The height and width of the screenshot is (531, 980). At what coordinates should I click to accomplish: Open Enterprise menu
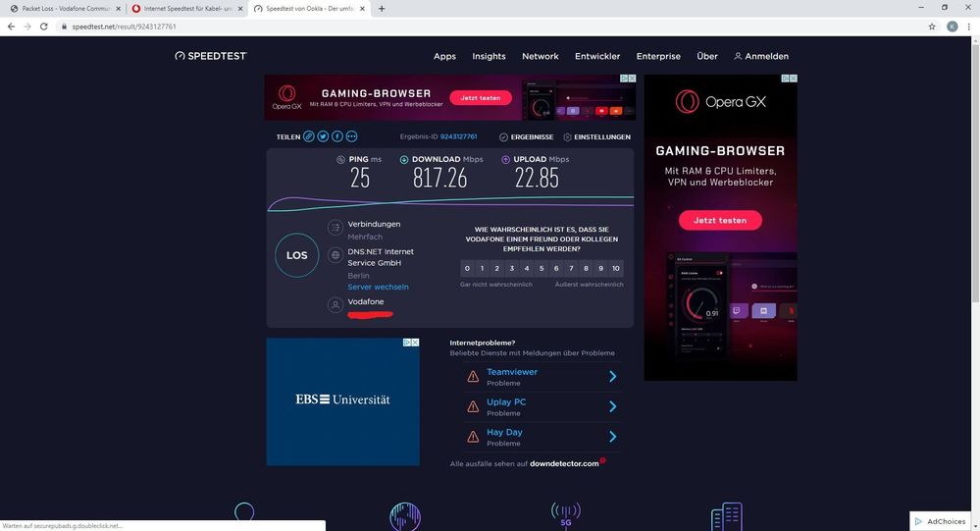coord(658,56)
